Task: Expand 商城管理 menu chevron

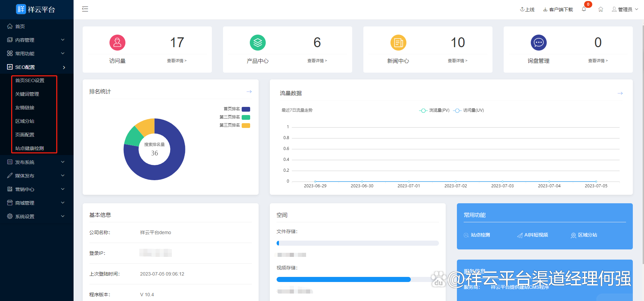Action: click(63, 203)
